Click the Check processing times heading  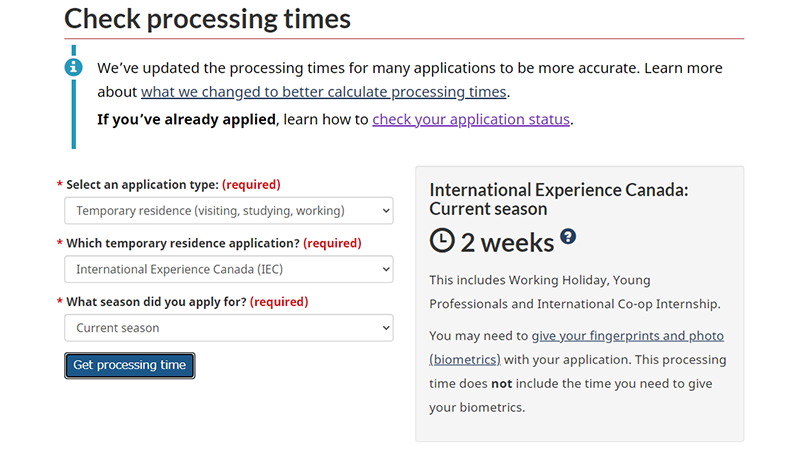tap(207, 19)
